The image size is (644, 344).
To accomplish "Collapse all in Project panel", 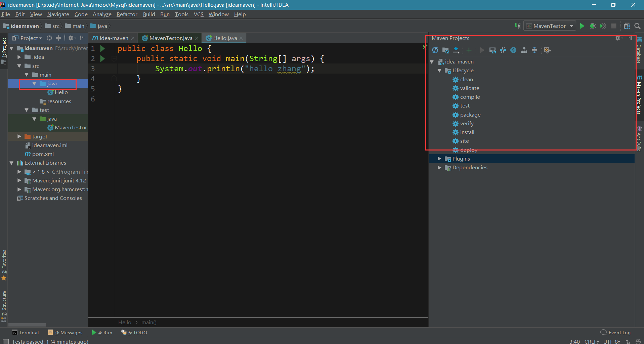I will coord(58,38).
